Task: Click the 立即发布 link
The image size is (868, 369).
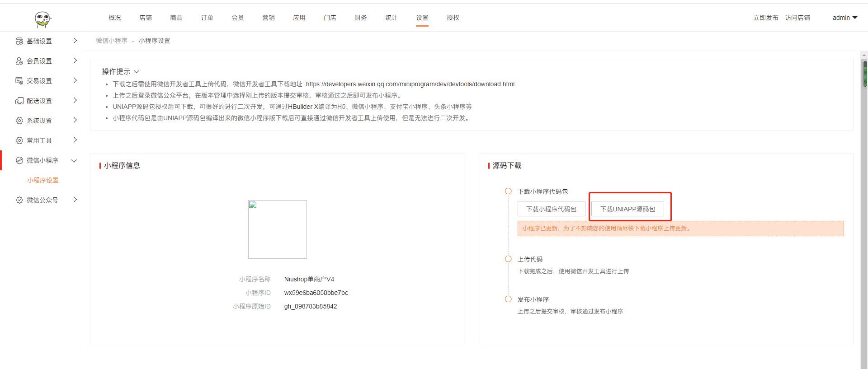Action: (766, 18)
